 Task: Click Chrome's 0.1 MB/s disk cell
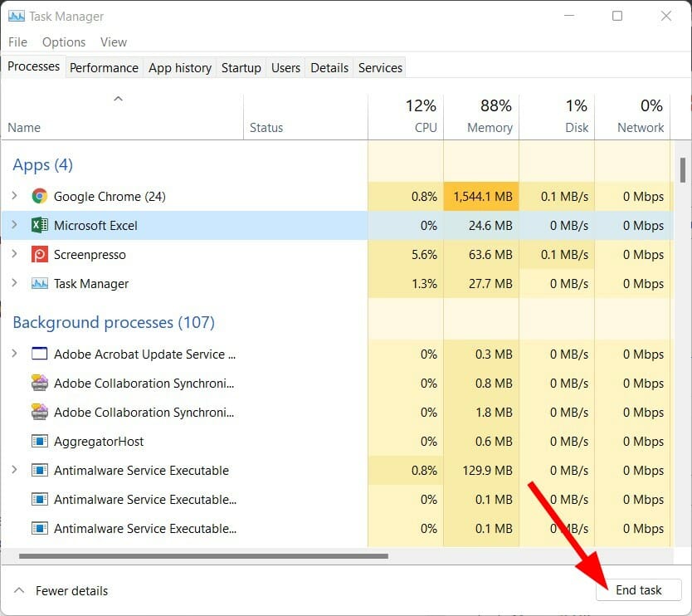557,196
